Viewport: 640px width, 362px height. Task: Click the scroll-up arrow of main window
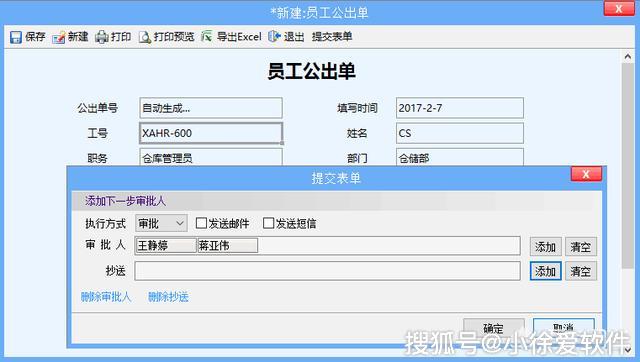pyautogui.click(x=628, y=57)
